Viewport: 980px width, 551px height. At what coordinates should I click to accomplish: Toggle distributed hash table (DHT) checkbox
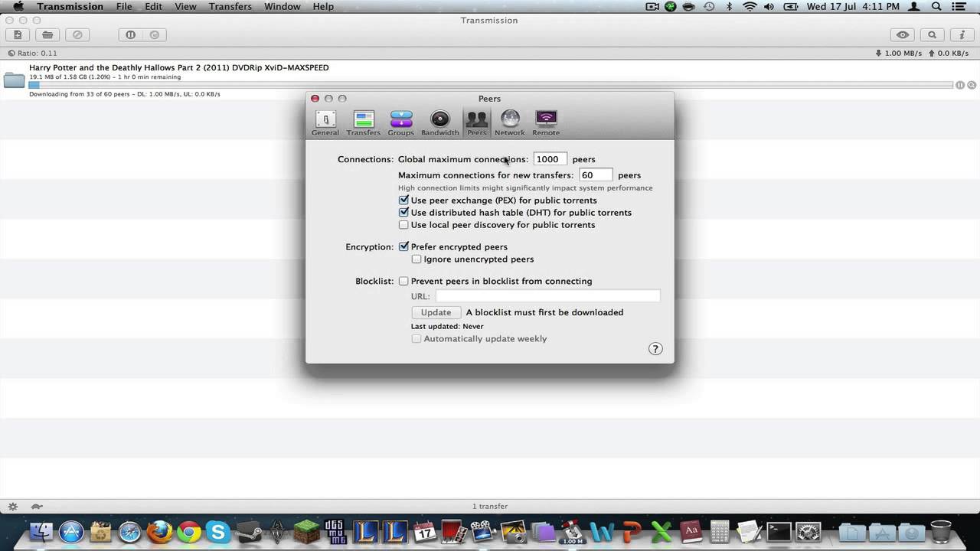403,212
